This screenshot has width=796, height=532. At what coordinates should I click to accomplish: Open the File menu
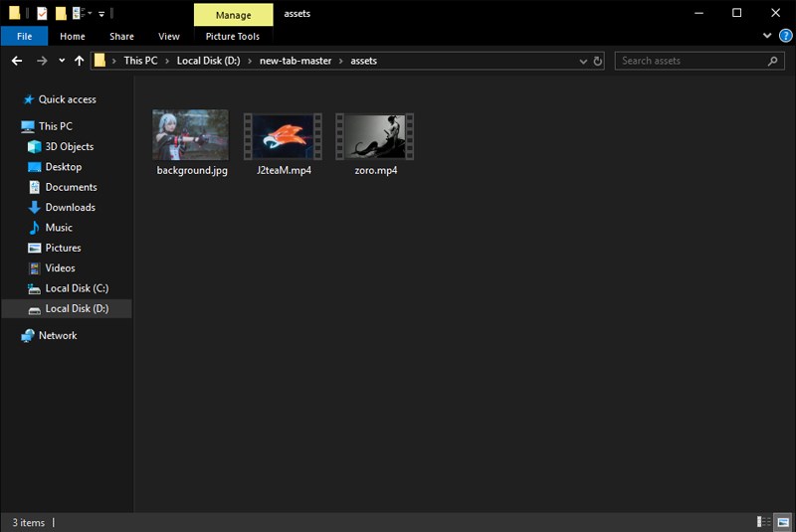click(x=24, y=37)
